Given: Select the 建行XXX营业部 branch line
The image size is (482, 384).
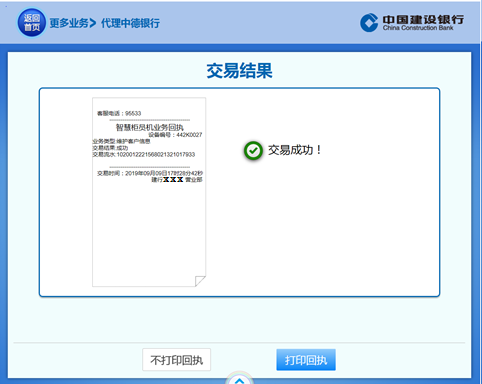Looking at the screenshot, I should click(x=177, y=180).
